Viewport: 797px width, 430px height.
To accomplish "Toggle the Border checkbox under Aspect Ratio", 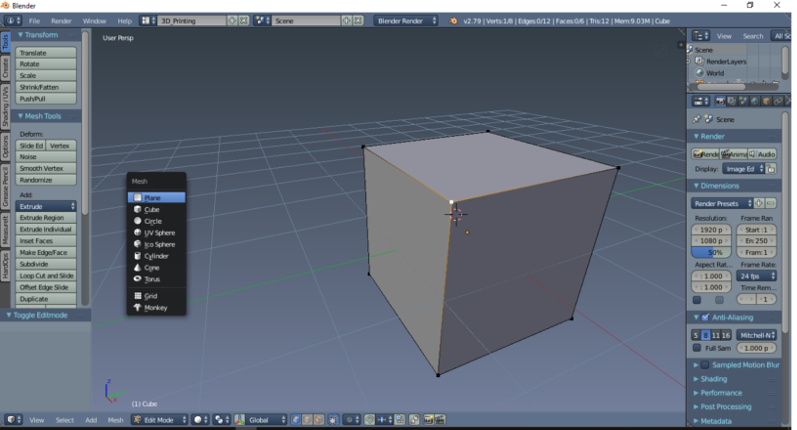I will 697,300.
